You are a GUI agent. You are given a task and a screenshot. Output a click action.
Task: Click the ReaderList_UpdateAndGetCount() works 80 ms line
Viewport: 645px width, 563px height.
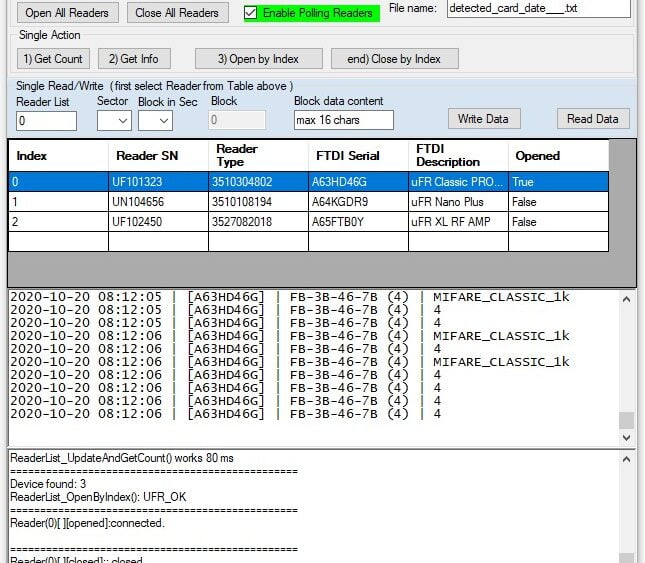122,458
